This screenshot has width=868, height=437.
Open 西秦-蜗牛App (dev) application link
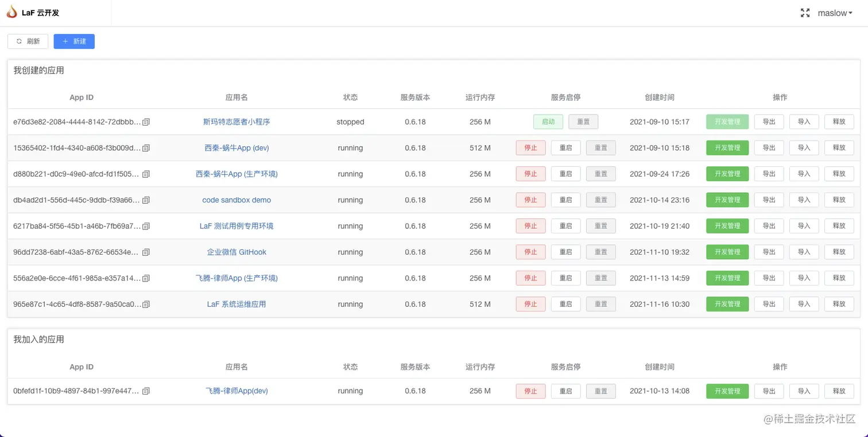tap(237, 148)
